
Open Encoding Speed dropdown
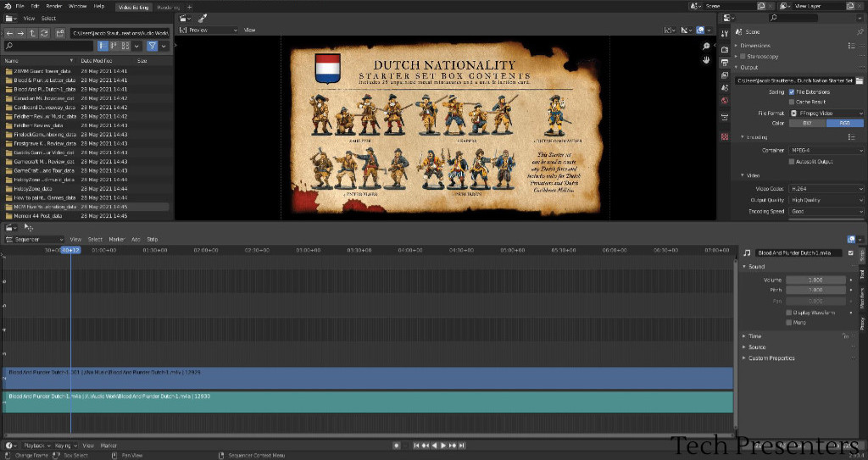[826, 212]
